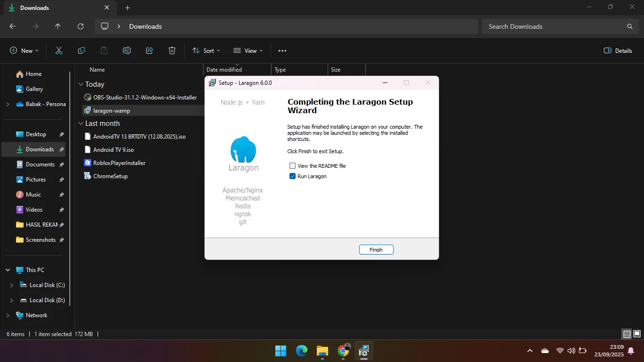
Task: Switch to large thumbnails view icon
Action: tap(636, 334)
